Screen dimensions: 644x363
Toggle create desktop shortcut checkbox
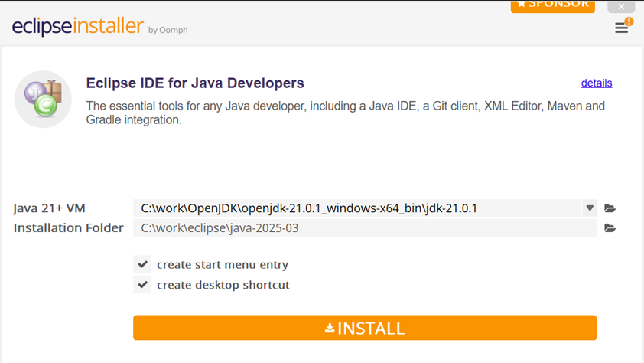click(142, 284)
